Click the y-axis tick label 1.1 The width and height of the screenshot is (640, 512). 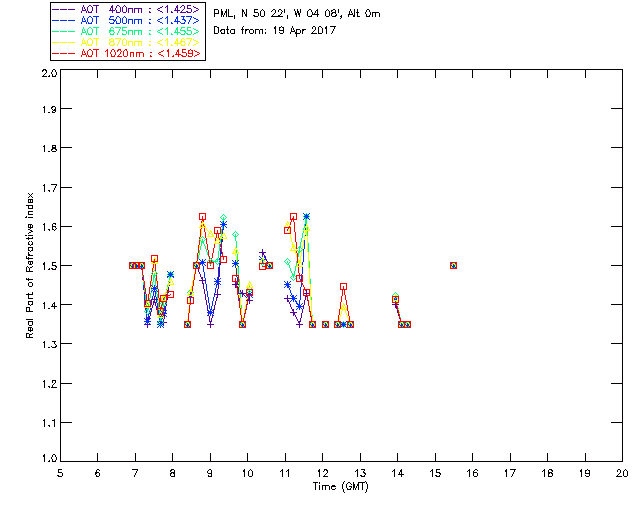49,423
